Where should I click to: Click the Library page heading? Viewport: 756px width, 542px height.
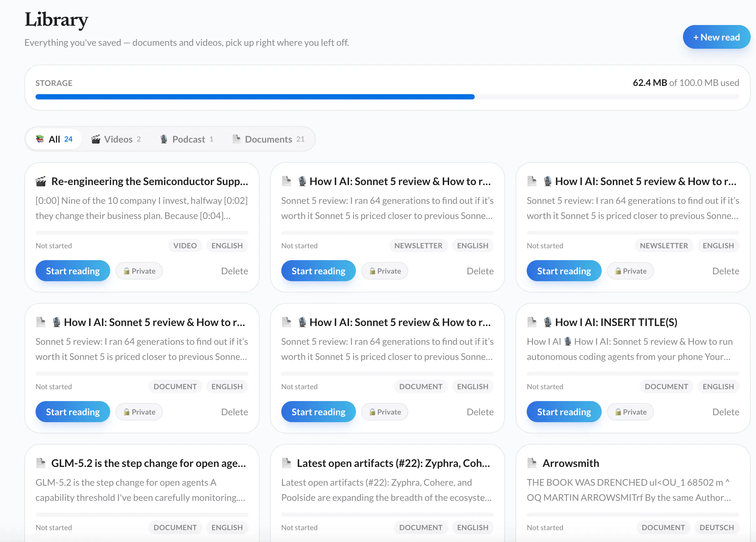point(56,19)
